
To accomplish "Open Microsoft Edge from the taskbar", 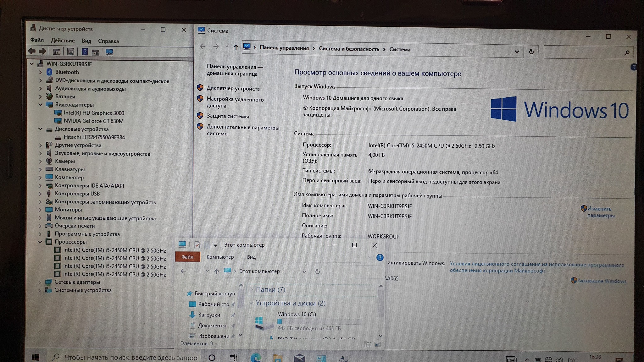I will point(256,357).
